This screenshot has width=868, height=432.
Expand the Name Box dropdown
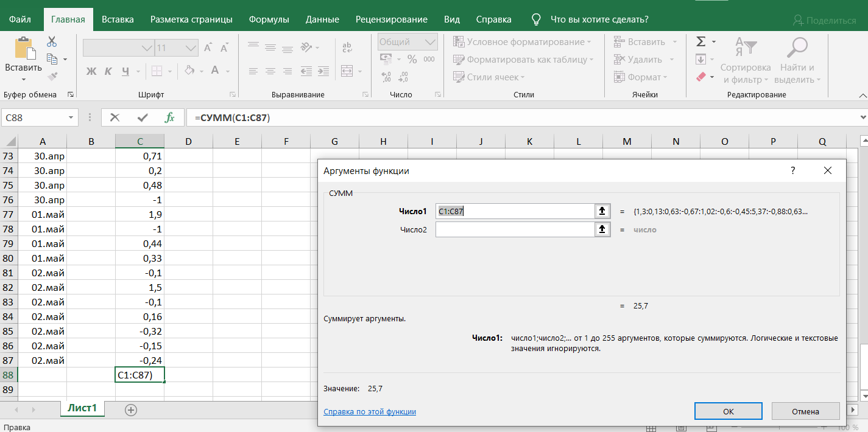(x=71, y=118)
